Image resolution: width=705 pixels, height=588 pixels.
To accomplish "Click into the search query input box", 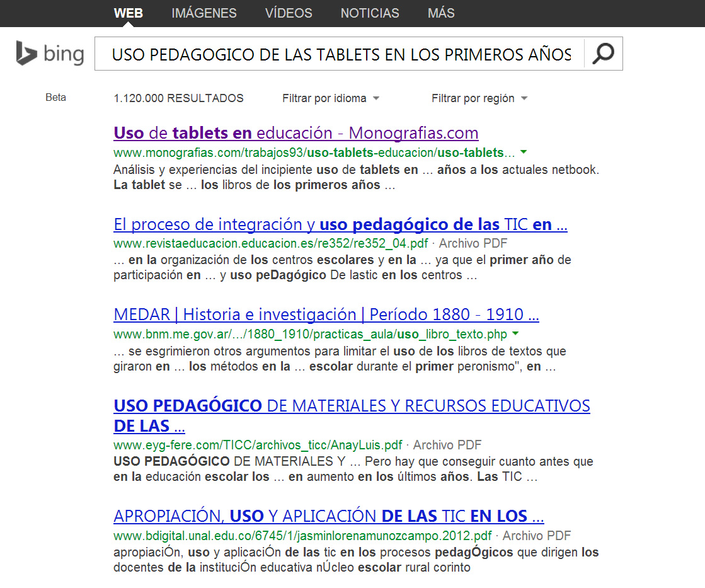I will [340, 54].
